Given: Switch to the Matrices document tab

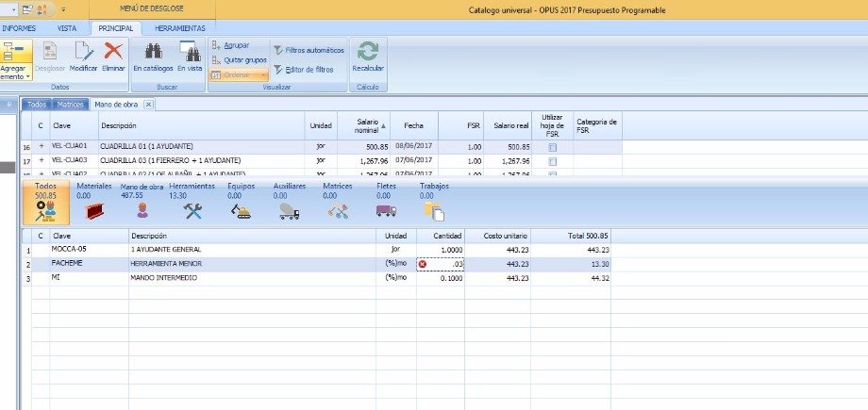Looking at the screenshot, I should (70, 104).
